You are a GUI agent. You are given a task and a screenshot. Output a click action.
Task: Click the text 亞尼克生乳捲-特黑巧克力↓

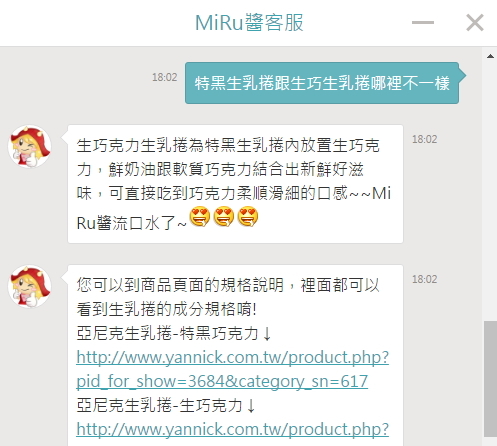[174, 333]
